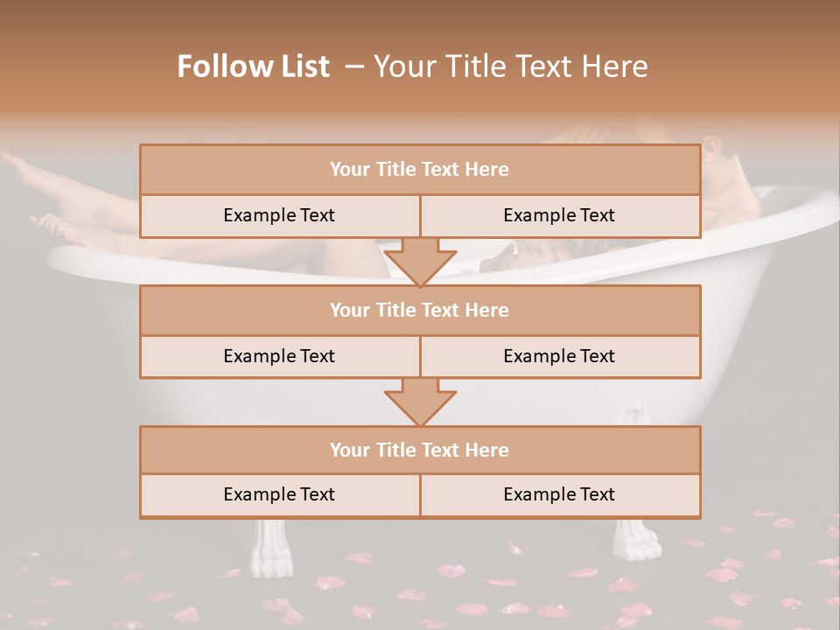Click the left "Example Text" cell in the middle block
Screen dimensions: 840x630
point(279,356)
